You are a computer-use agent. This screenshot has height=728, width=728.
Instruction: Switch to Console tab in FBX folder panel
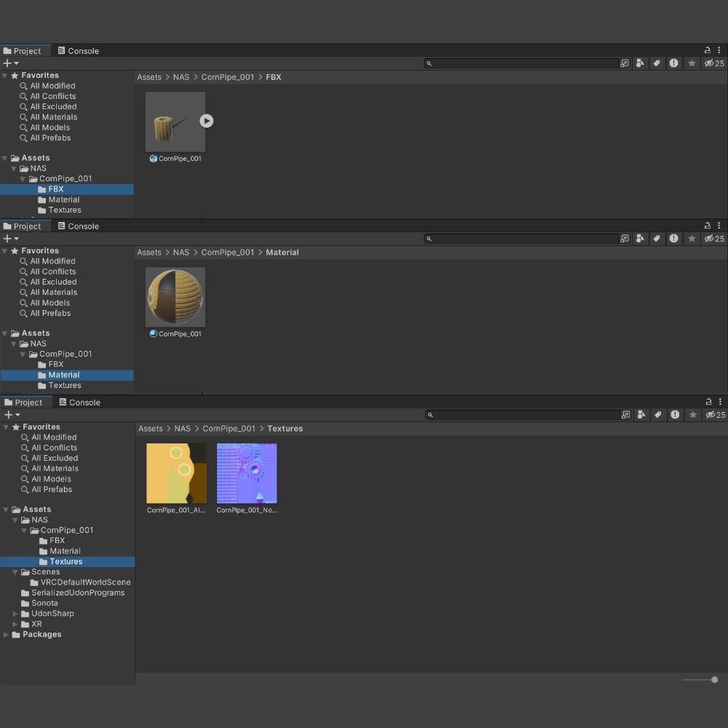[79, 51]
